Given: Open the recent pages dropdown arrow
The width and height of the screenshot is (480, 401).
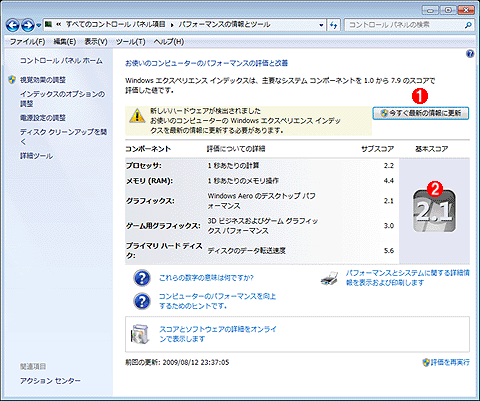Looking at the screenshot, I should 38,25.
